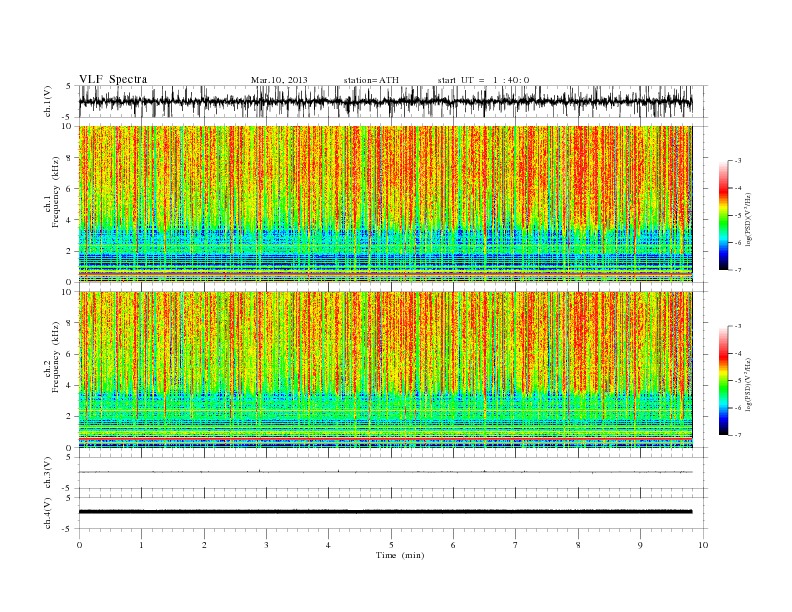Click time axis tick label "1"

tap(141, 545)
